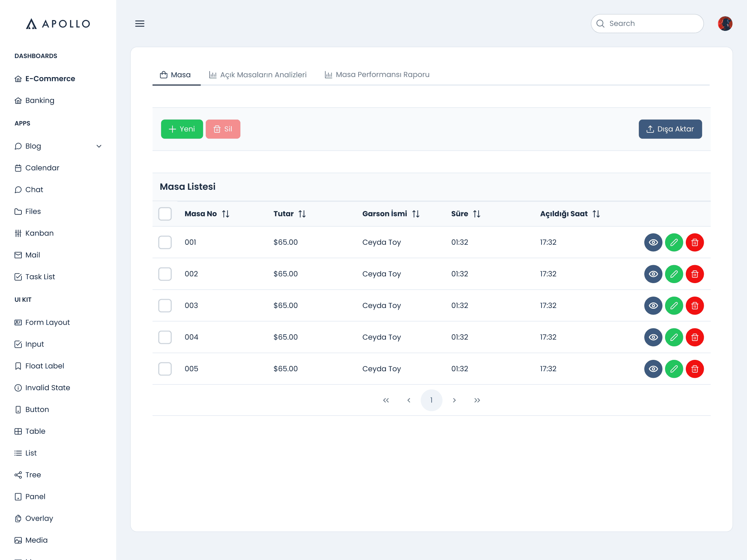This screenshot has height=560, width=747.
Task: View details of Masa 004 (eye icon)
Action: [x=653, y=337]
